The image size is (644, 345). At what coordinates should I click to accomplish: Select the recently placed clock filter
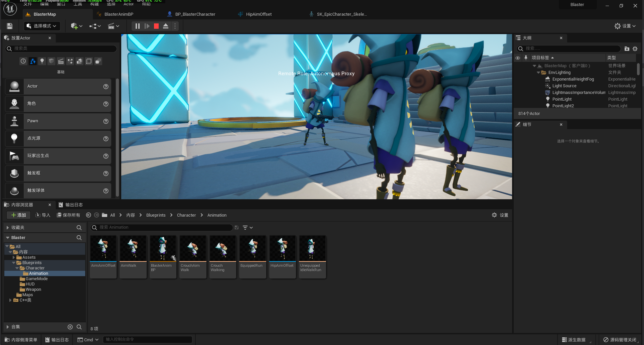coord(23,61)
